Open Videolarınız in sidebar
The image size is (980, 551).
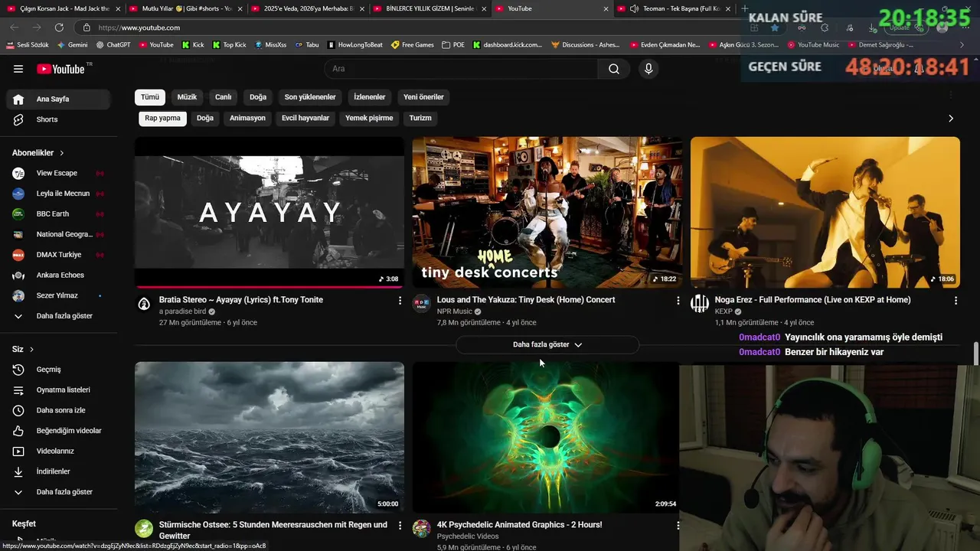tap(59, 451)
